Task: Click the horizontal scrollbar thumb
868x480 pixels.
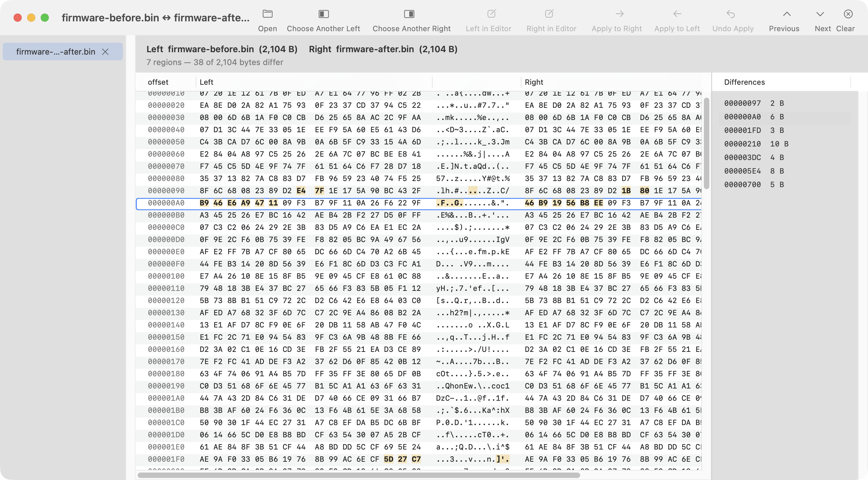Action: 359,475
